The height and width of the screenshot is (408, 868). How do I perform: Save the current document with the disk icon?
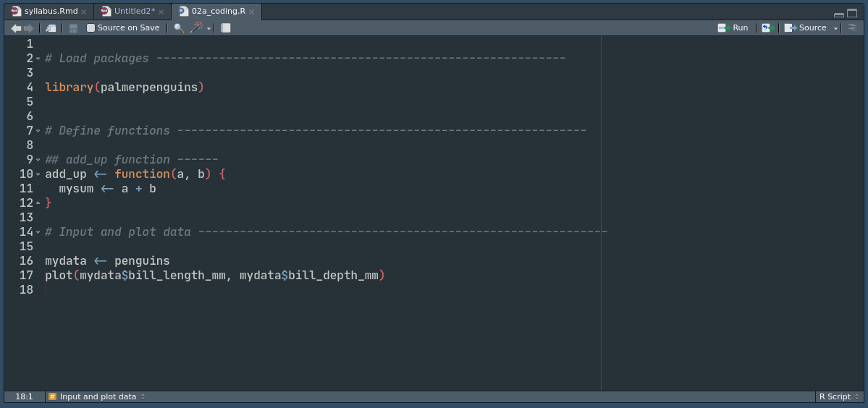(x=73, y=28)
